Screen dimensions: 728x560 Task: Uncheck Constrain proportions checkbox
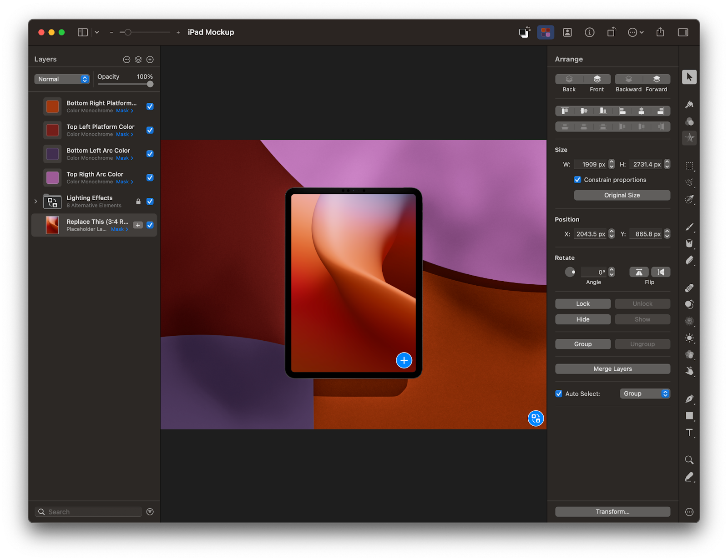click(x=577, y=180)
